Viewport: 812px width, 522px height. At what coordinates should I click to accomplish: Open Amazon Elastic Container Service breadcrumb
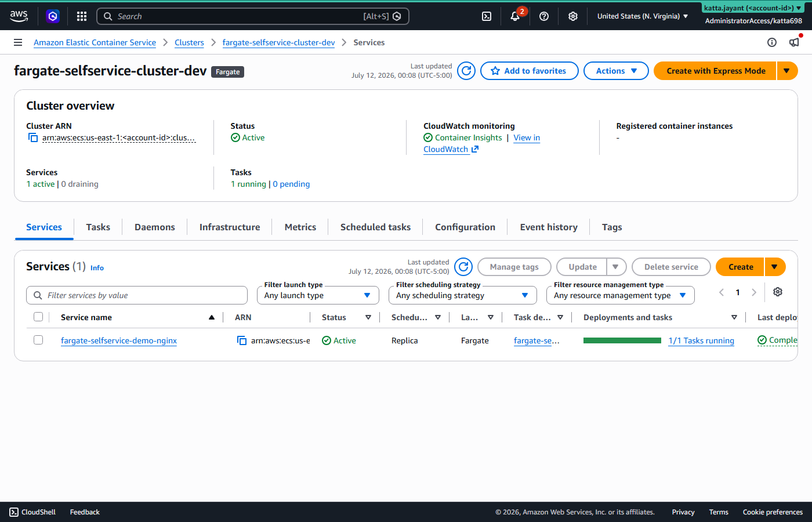pos(95,42)
